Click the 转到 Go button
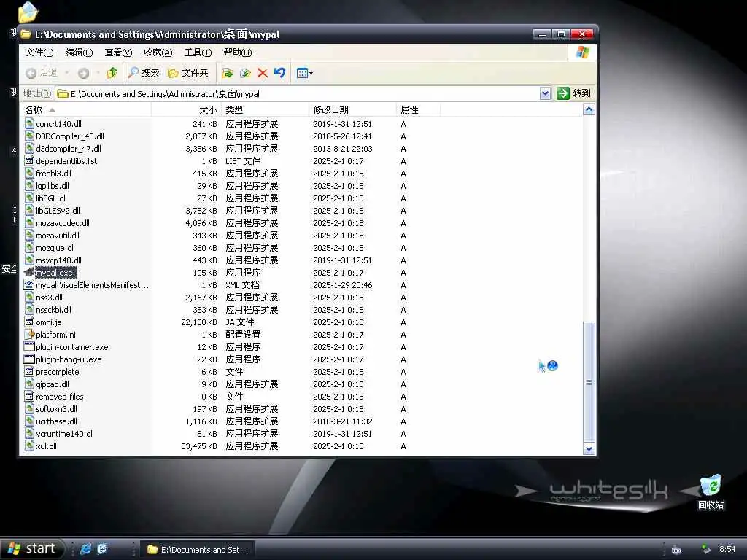 (573, 93)
